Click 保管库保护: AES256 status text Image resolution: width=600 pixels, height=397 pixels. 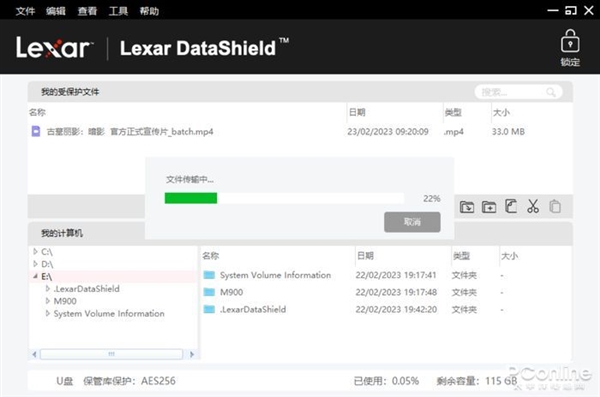coord(129,381)
